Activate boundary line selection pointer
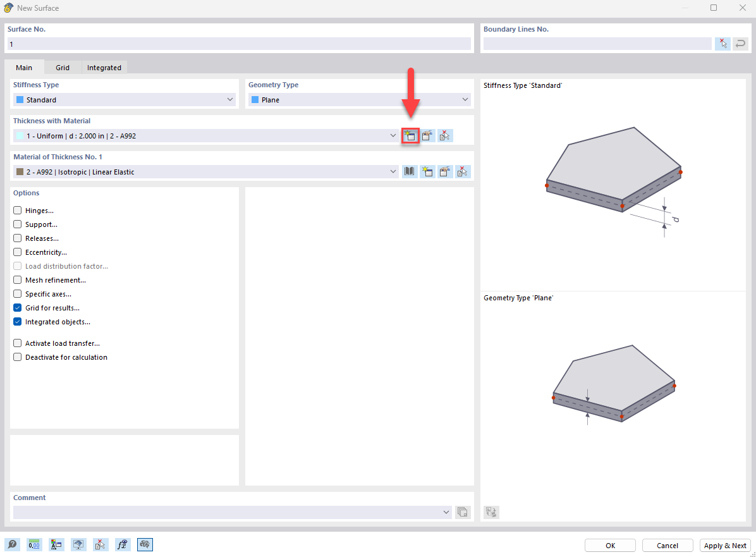This screenshot has height=557, width=756. coord(722,43)
